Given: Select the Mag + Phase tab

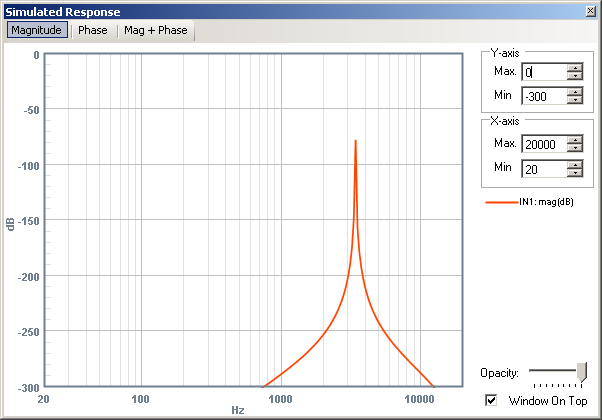Looking at the screenshot, I should (x=155, y=30).
